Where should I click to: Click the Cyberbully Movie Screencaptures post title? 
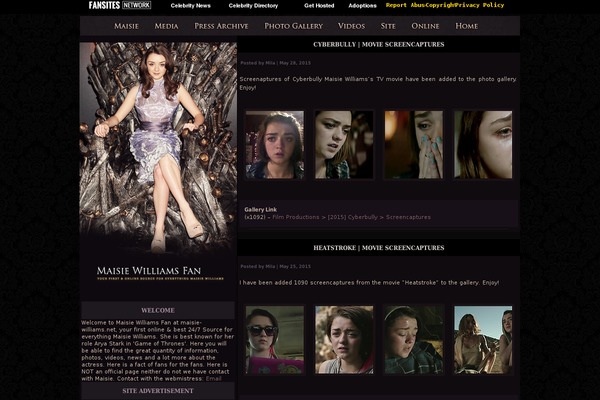pos(378,44)
